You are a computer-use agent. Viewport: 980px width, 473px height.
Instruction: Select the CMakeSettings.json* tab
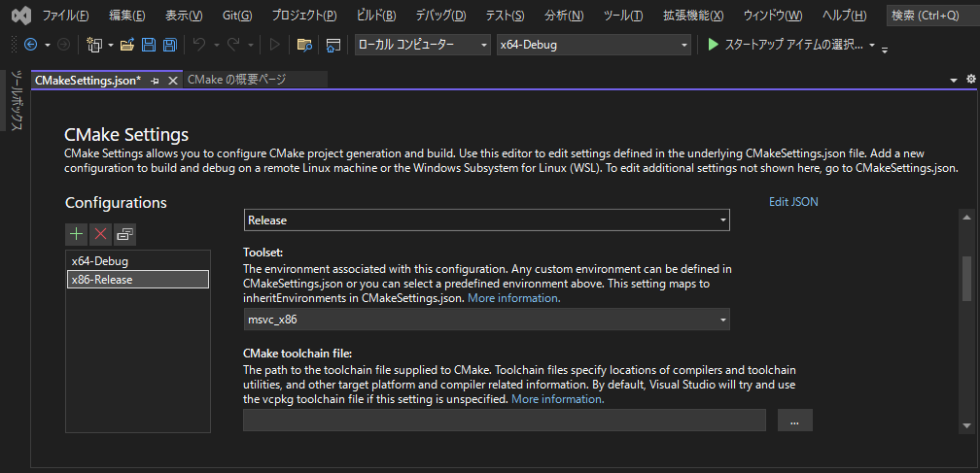click(x=88, y=80)
